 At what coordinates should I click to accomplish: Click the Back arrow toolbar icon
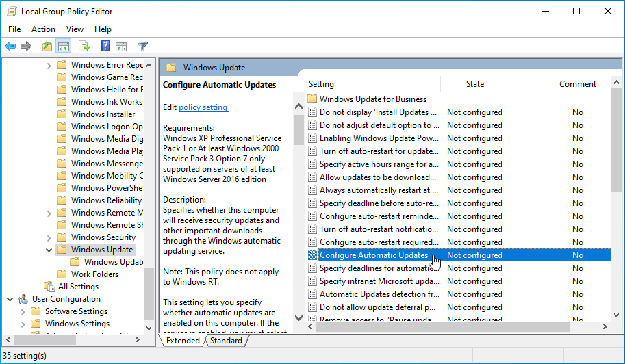click(x=10, y=47)
